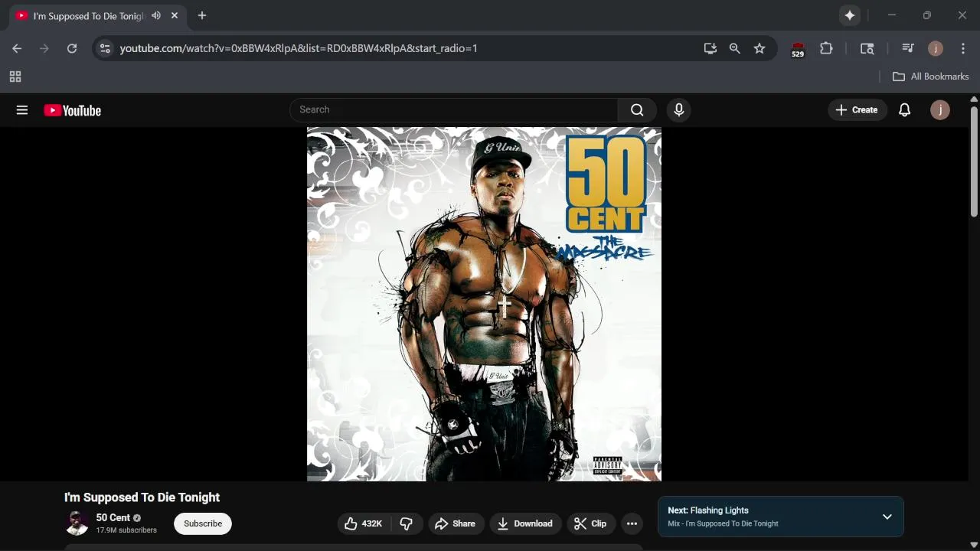Open the YouTube guide hamburger menu
Image resolution: width=980 pixels, height=551 pixels.
[22, 110]
